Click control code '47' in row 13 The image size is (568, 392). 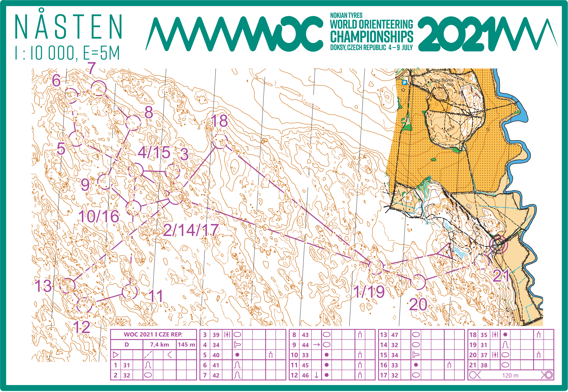pos(395,335)
